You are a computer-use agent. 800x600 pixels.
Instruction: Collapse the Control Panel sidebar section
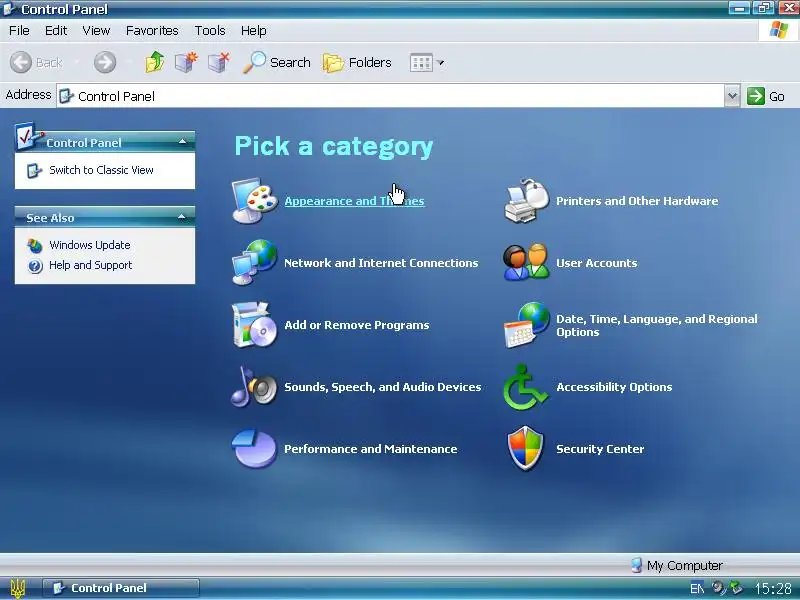[x=182, y=142]
